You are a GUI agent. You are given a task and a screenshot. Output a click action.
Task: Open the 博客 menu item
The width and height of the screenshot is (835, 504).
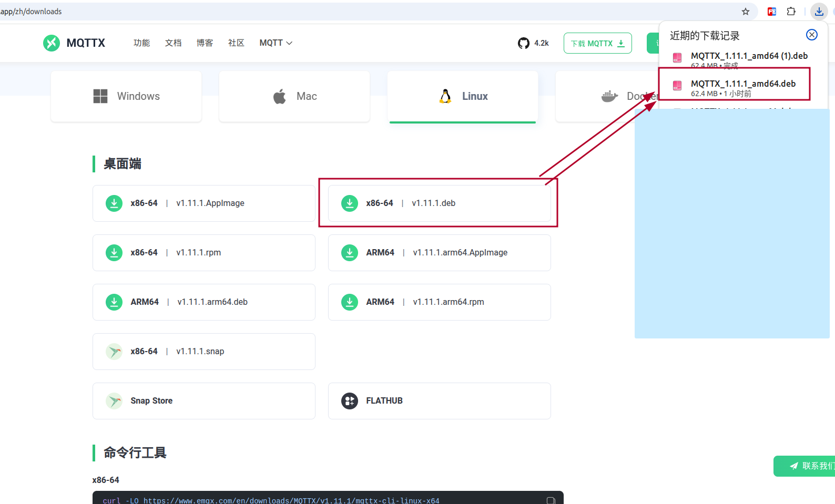(x=205, y=43)
